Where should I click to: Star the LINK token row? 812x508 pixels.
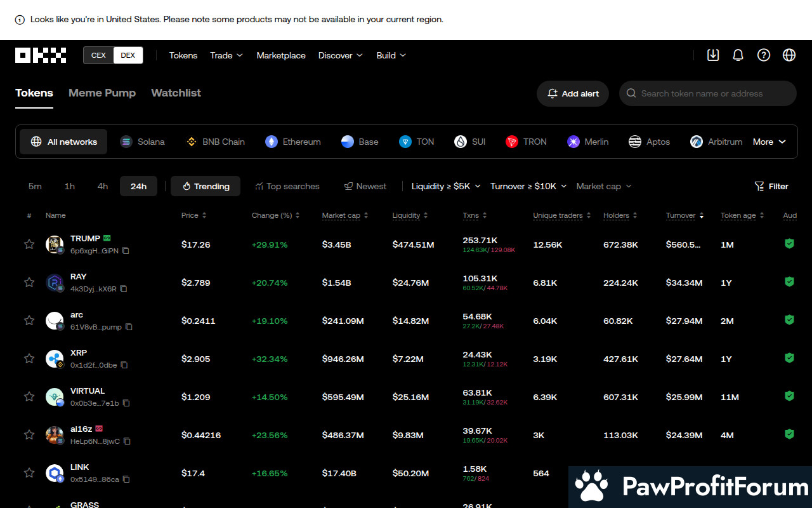click(x=29, y=472)
